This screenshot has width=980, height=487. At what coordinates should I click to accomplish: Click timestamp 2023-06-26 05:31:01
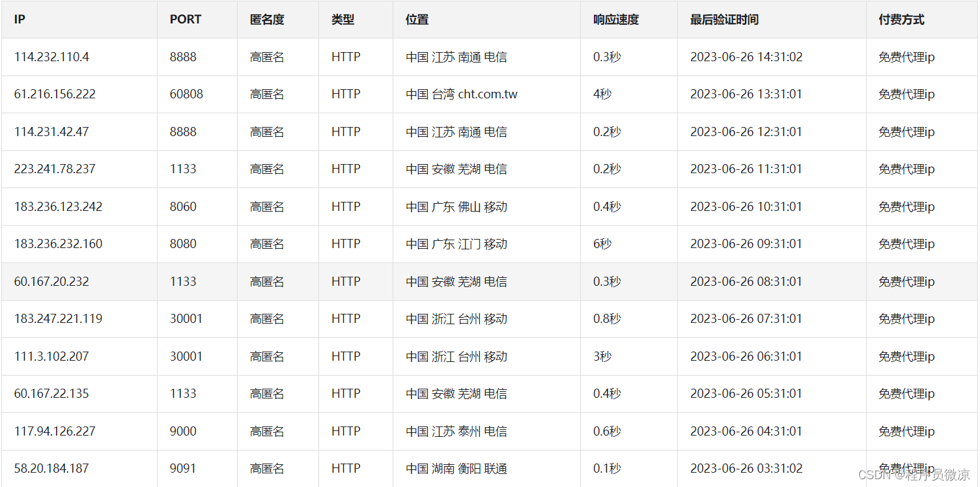coord(746,393)
